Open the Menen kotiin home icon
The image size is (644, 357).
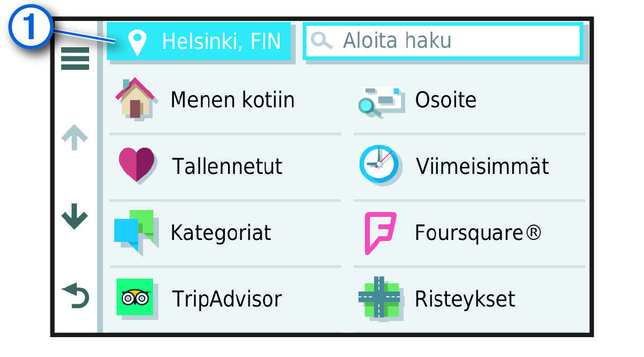coord(135,99)
